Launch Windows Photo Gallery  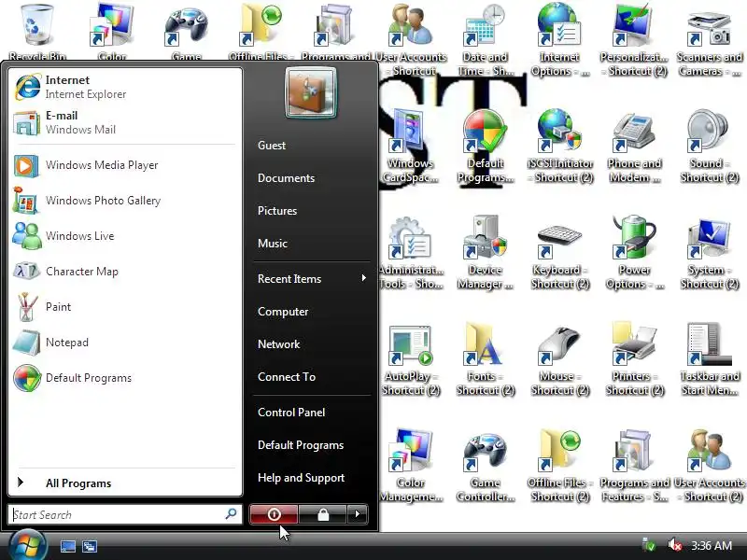tap(125, 201)
